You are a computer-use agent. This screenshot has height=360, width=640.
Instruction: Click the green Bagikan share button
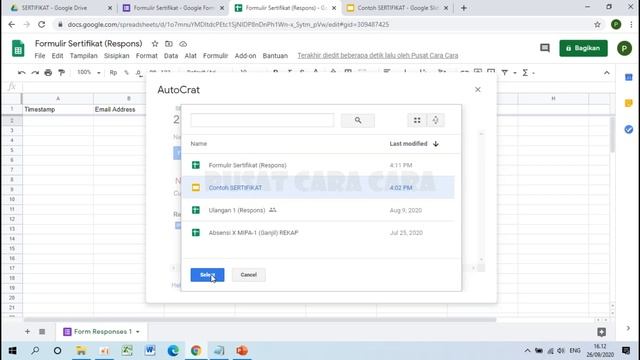click(583, 48)
